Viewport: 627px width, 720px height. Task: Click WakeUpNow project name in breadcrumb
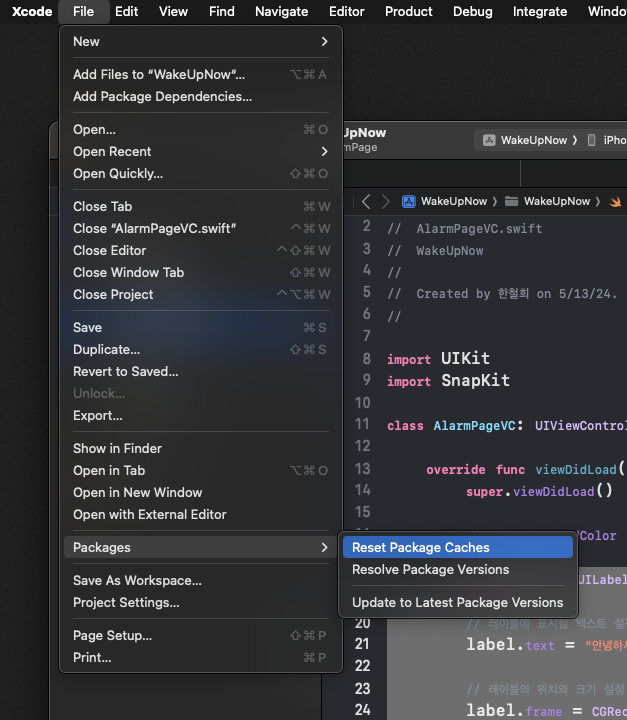tap(454, 202)
